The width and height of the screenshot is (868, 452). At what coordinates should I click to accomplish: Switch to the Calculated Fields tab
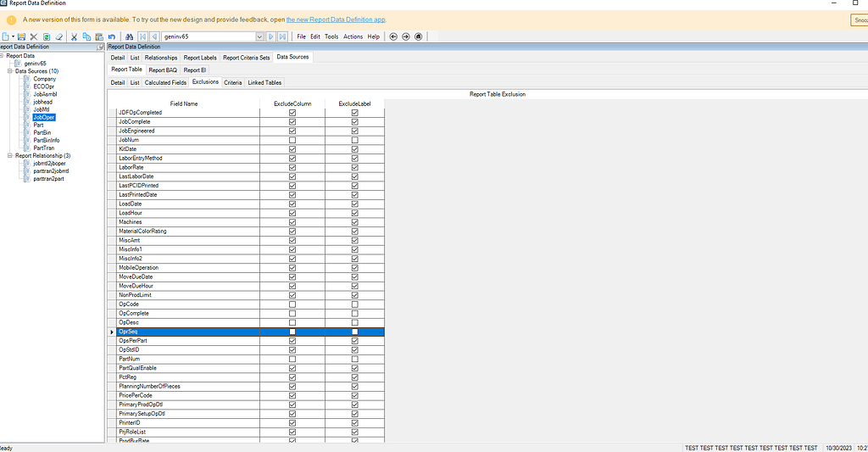[165, 82]
